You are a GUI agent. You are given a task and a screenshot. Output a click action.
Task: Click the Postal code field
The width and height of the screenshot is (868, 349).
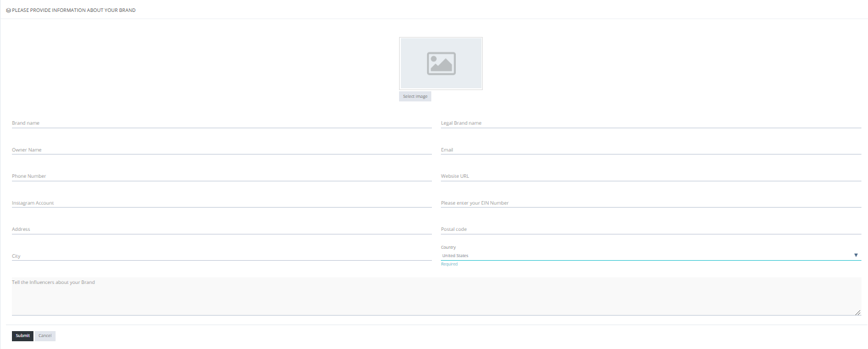[651, 230]
